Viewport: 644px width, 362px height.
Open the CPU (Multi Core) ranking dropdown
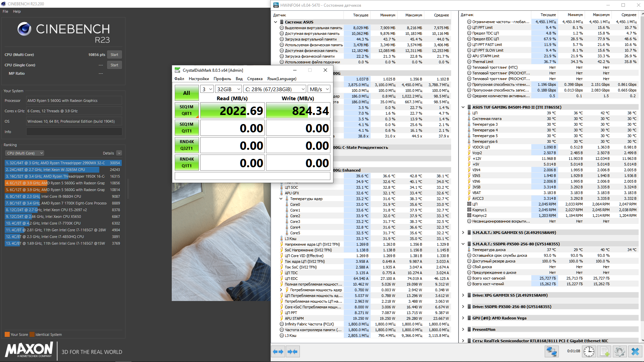[x=24, y=153]
